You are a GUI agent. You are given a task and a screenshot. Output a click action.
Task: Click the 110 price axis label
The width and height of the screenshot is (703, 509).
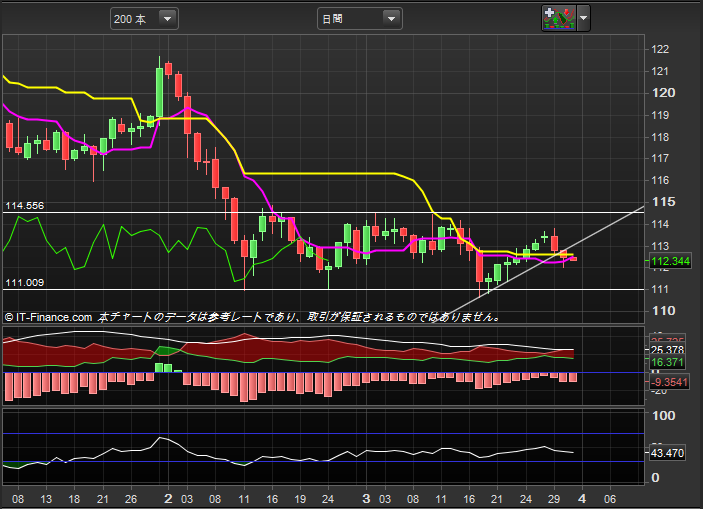click(664, 311)
